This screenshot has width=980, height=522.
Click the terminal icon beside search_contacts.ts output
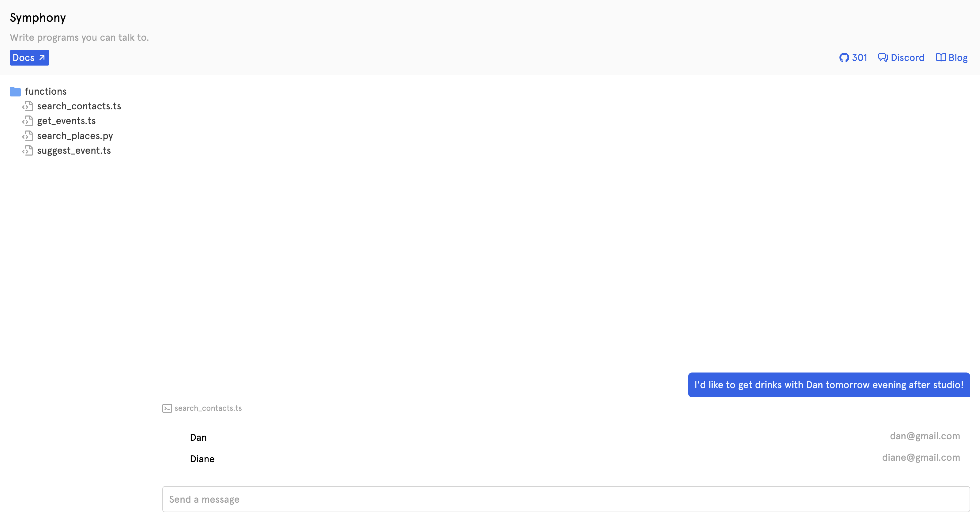(167, 408)
